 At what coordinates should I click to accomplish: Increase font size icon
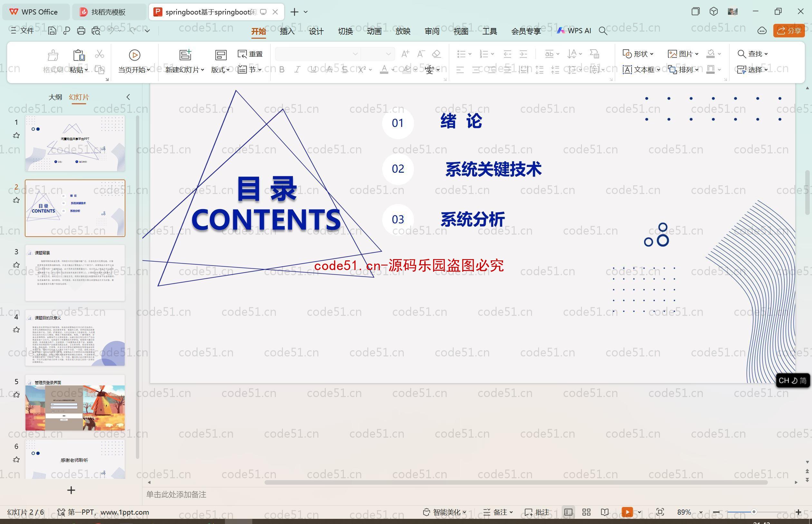pos(405,54)
